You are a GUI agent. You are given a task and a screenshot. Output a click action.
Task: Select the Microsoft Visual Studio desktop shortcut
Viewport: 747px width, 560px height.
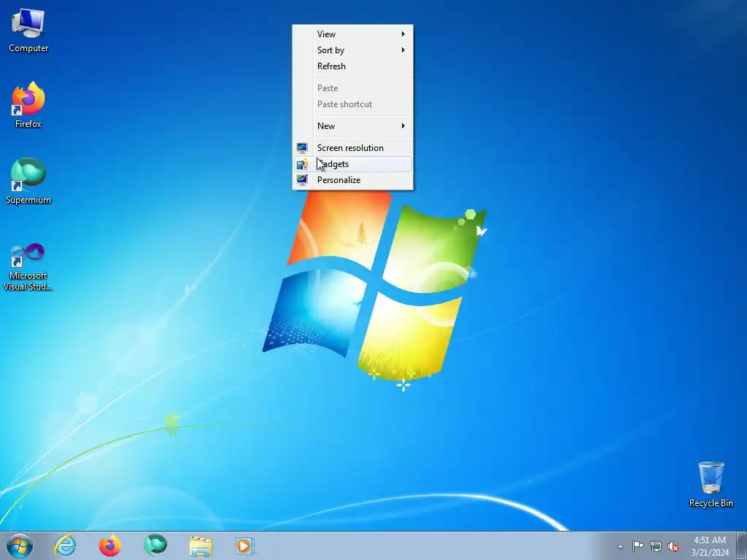click(28, 267)
